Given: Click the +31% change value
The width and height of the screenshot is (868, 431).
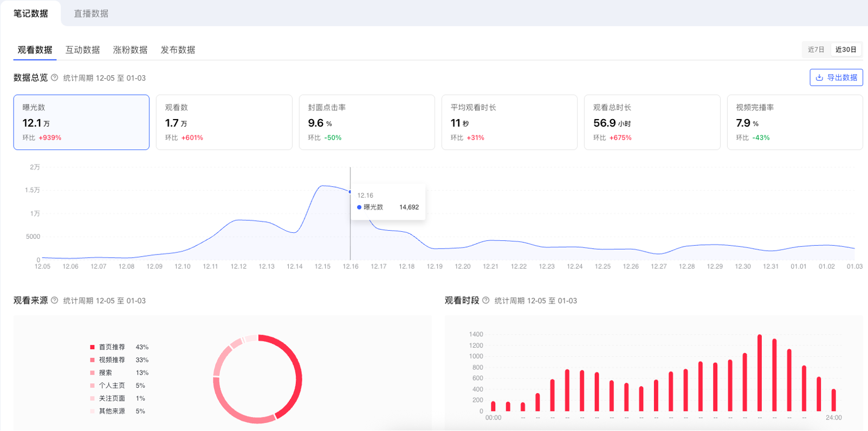Looking at the screenshot, I should (475, 138).
